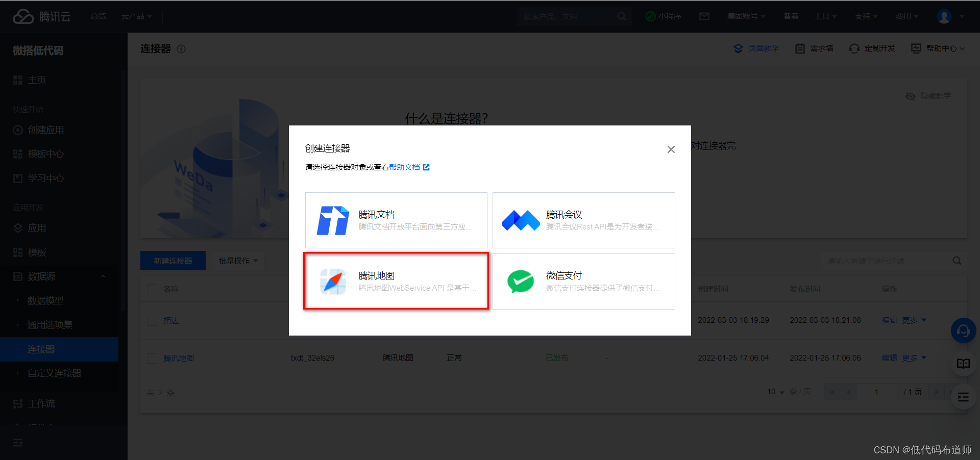Viewport: 980px width, 460px height.
Task: Open 需求墙 in header
Action: pos(814,48)
